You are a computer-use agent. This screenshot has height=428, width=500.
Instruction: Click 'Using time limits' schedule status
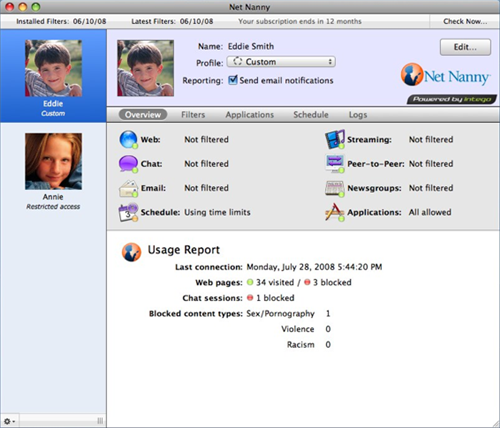point(217,212)
